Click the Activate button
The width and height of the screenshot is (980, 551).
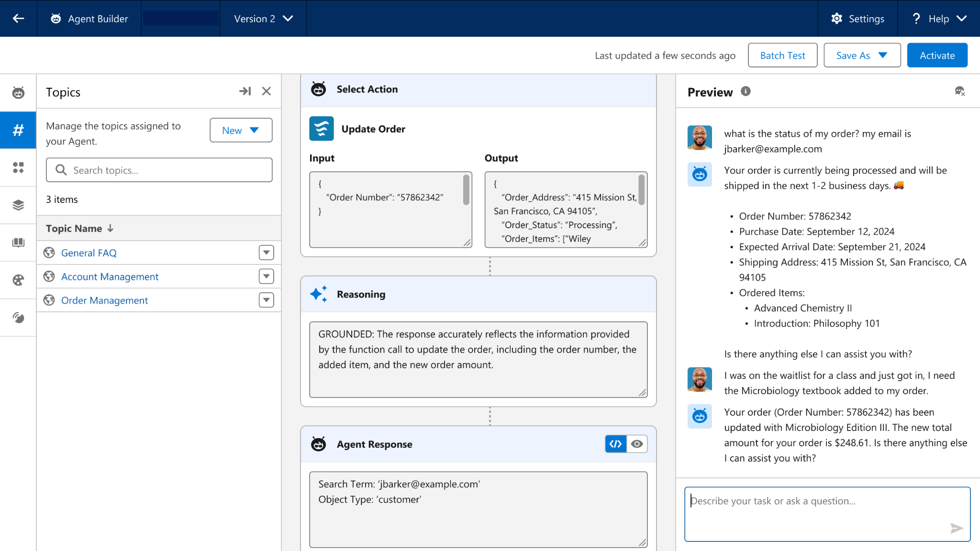click(x=937, y=55)
